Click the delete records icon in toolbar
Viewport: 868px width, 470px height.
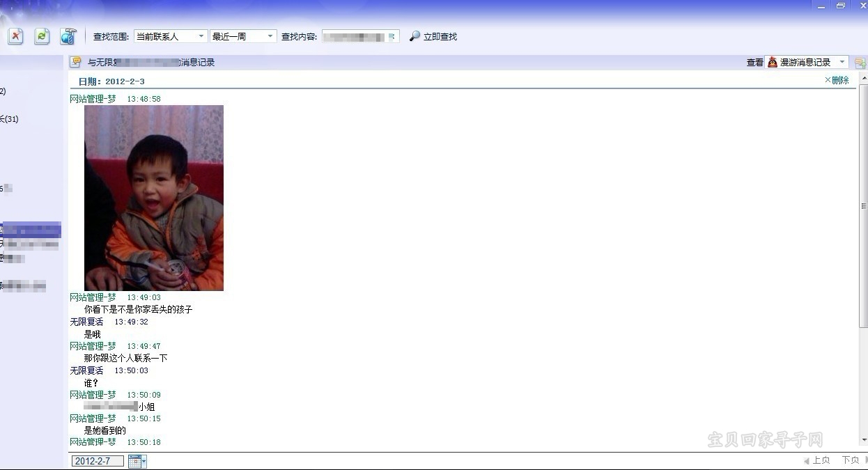click(x=15, y=36)
